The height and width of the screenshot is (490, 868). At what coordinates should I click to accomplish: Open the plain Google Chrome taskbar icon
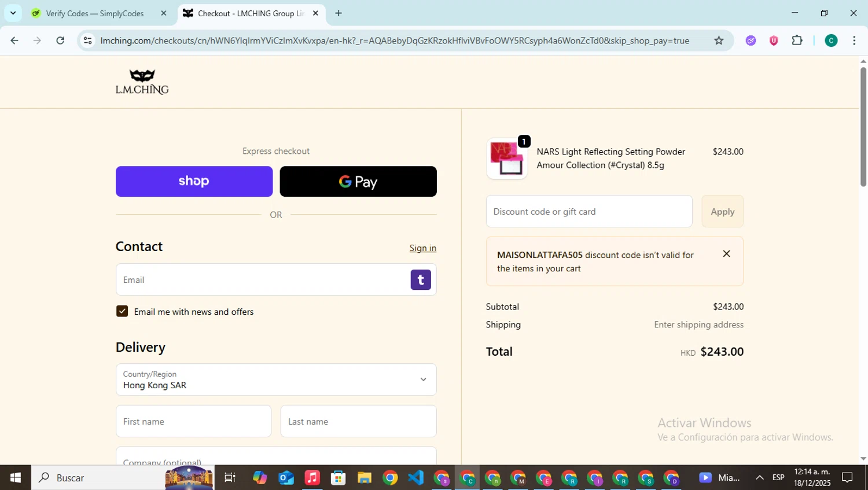coord(390,477)
